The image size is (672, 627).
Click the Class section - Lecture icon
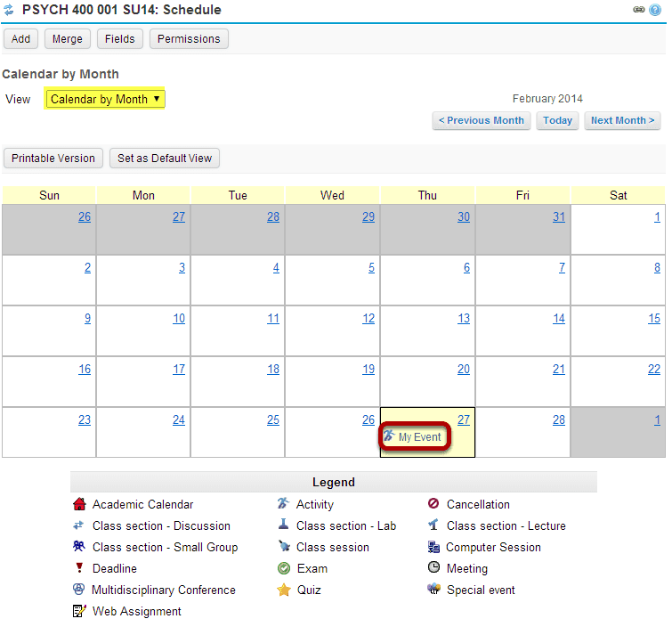pos(433,525)
